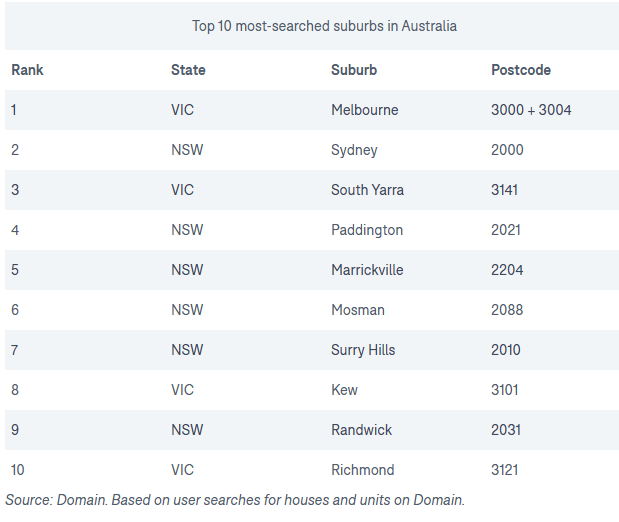Viewport: 619px width, 522px height.
Task: Select the rank 10 cell
Action: coord(18,470)
